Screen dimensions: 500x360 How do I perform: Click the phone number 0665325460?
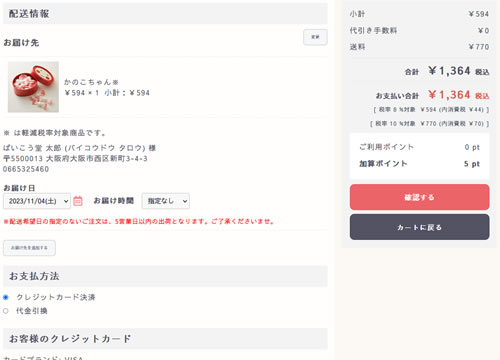tap(26, 169)
